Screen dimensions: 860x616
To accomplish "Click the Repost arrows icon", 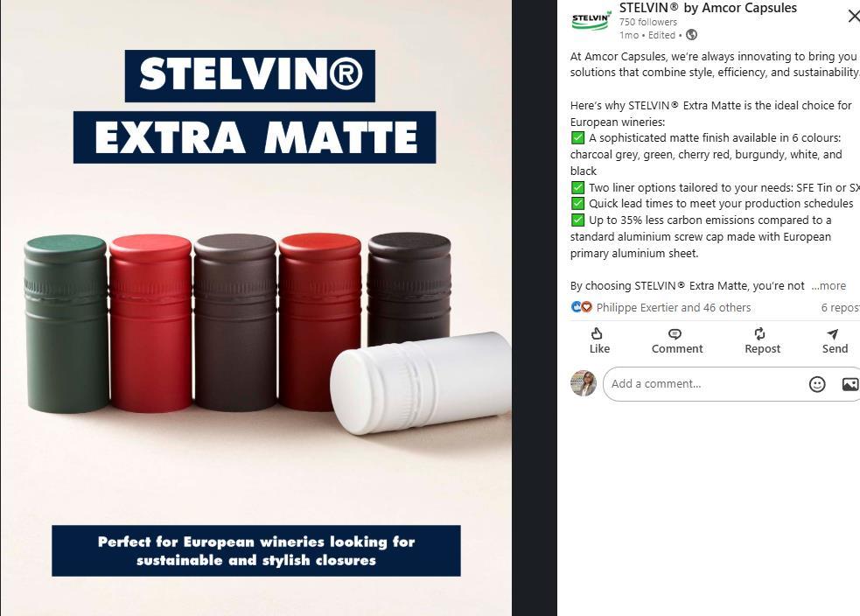I will pyautogui.click(x=759, y=333).
